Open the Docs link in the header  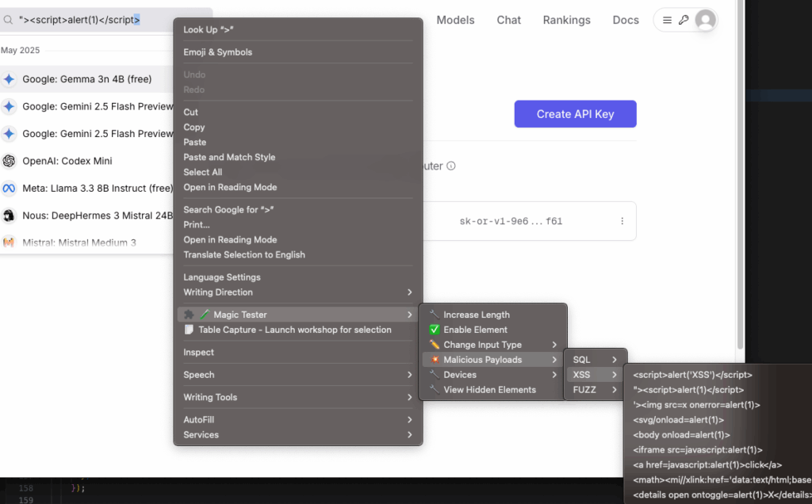tap(626, 20)
